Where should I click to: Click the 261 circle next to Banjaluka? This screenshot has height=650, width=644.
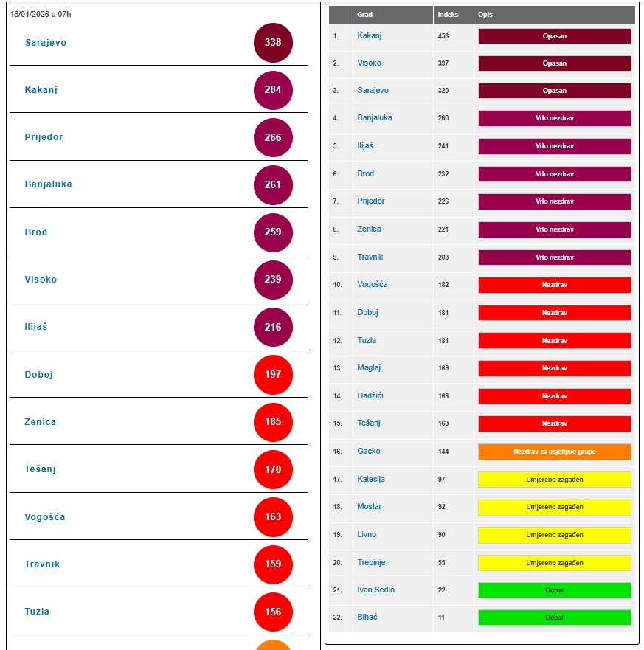click(273, 184)
